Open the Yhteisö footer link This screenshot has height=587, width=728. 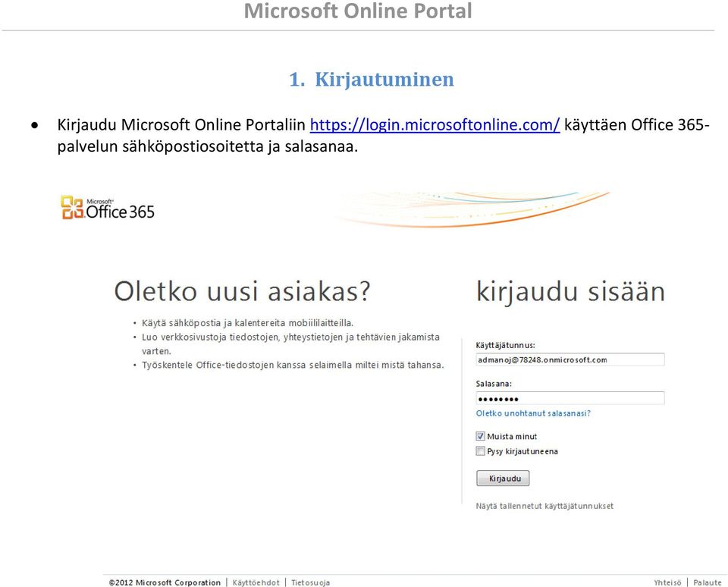click(667, 582)
